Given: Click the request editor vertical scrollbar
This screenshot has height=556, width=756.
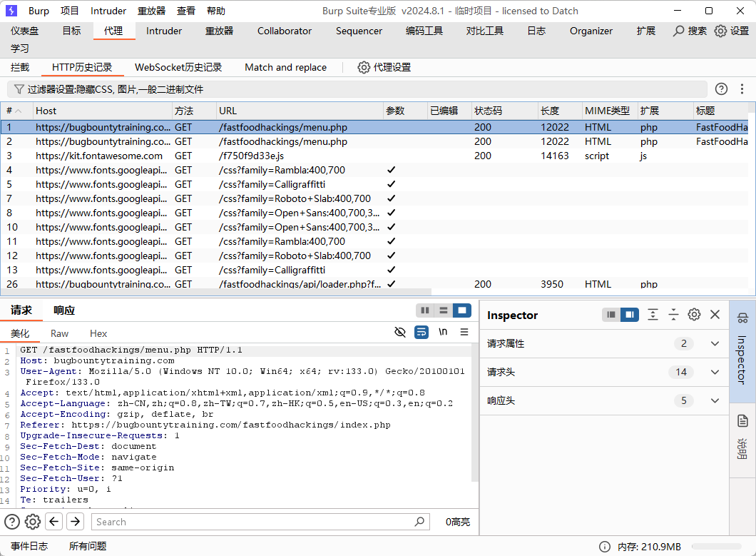Looking at the screenshot, I should point(474,413).
